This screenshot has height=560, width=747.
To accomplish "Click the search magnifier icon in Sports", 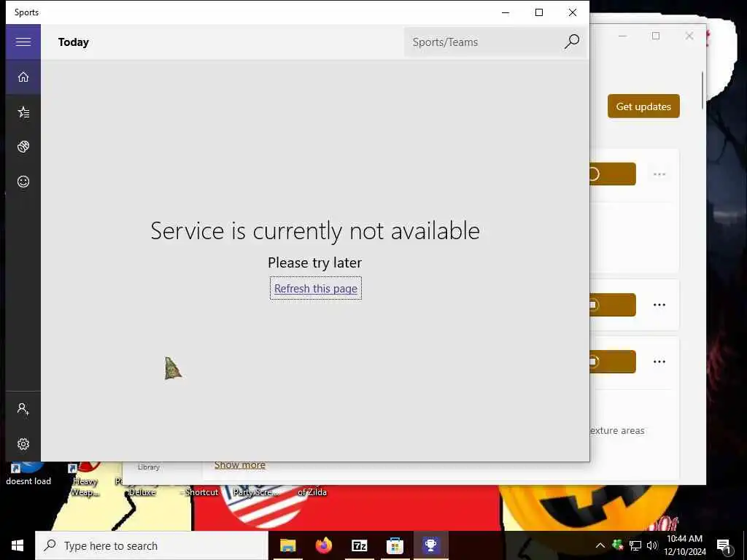I will click(572, 42).
